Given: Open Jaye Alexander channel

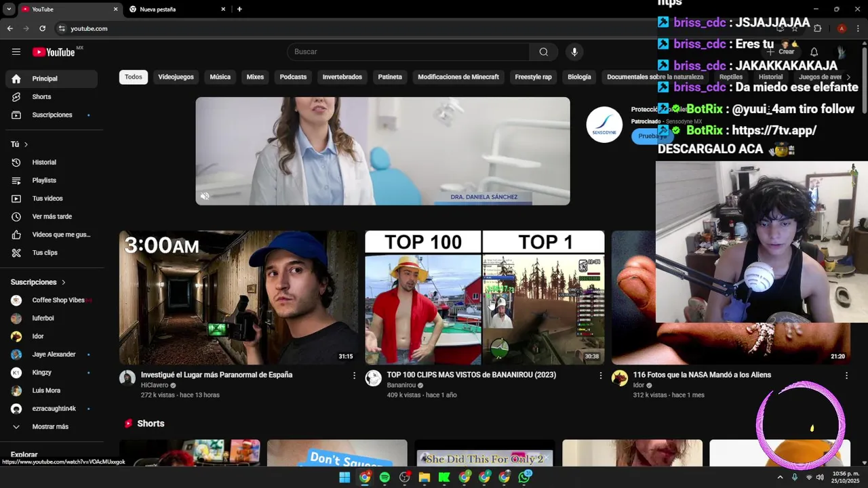Looking at the screenshot, I should [x=52, y=354].
